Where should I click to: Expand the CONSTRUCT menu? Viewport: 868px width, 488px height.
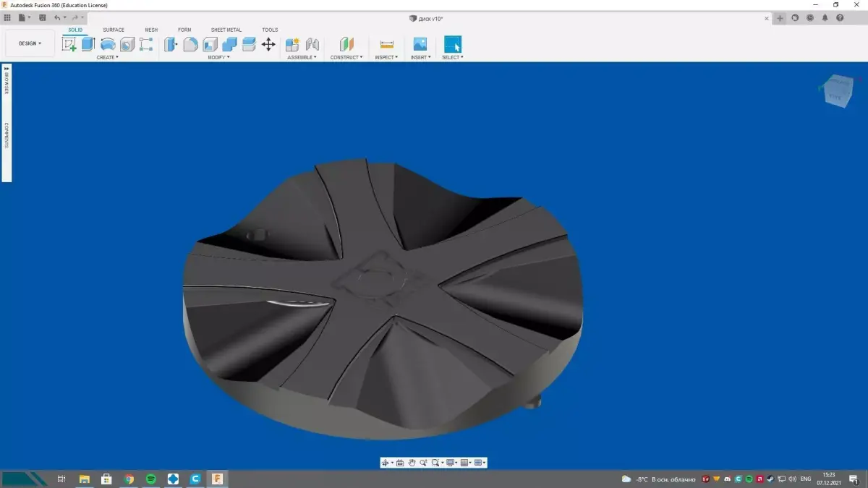tap(346, 57)
